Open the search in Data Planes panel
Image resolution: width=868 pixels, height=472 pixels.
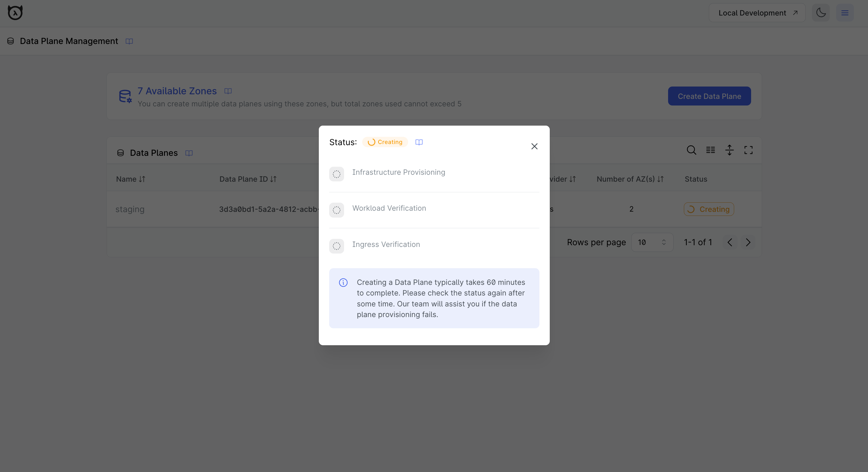tap(691, 150)
